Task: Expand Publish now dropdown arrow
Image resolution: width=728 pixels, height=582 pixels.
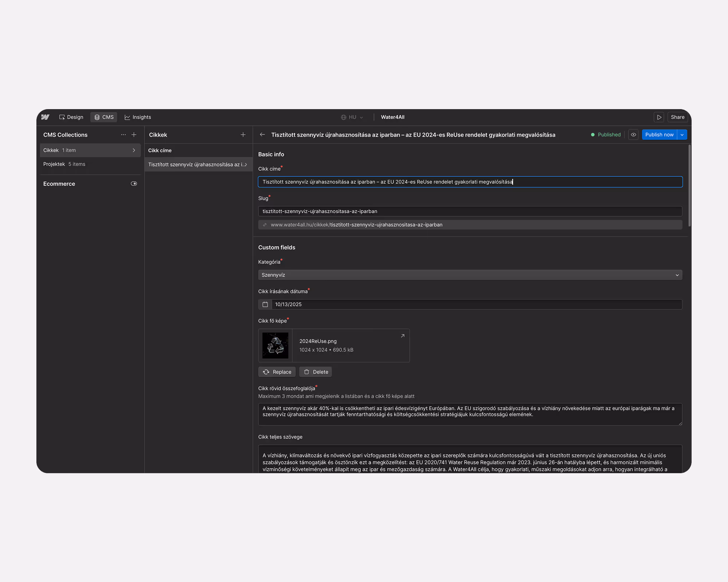Action: 682,135
